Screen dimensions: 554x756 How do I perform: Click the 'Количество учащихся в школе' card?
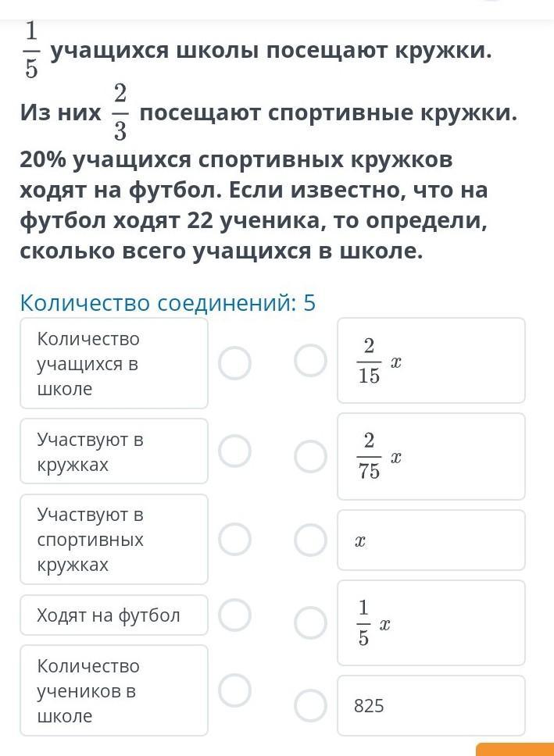(114, 363)
